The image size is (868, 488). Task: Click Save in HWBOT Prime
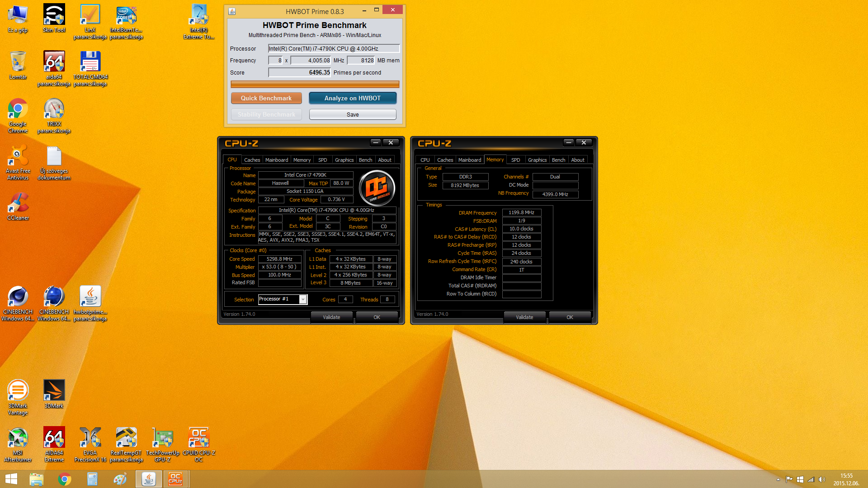tap(353, 115)
